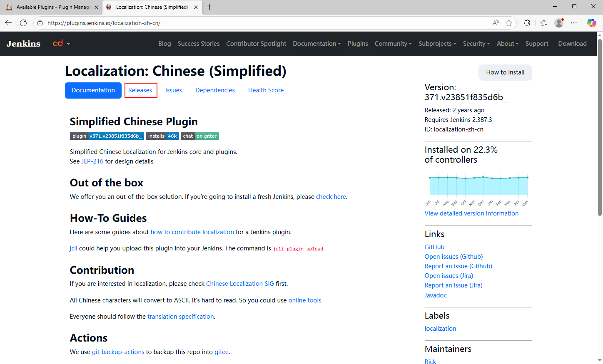Expand the CD Foundation dropdown arrow
603x364 pixels.
pos(68,44)
